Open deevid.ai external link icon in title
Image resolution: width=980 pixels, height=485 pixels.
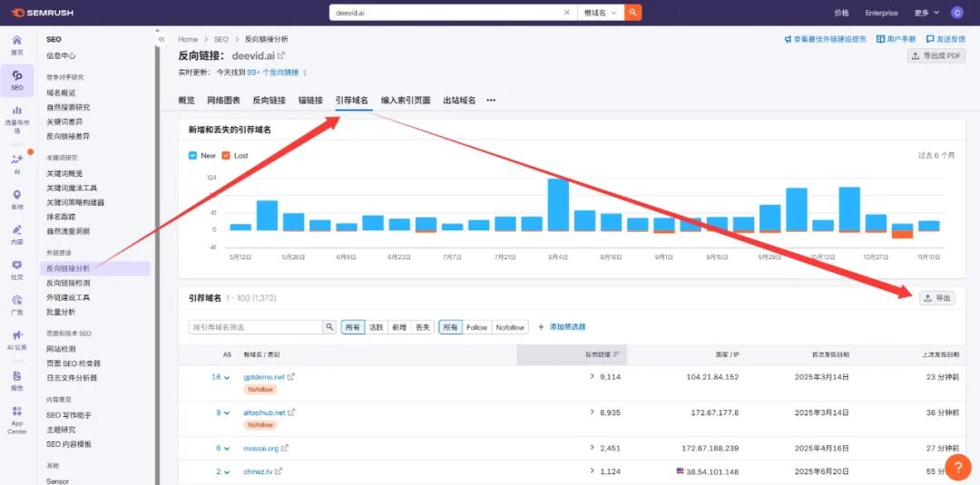point(282,55)
